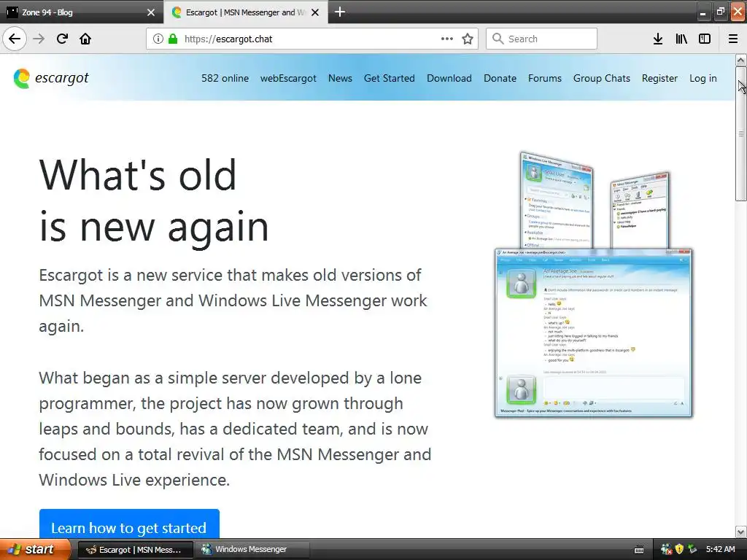The height and width of the screenshot is (560, 747).
Task: Click the scrollbar up arrow
Action: coord(741,60)
